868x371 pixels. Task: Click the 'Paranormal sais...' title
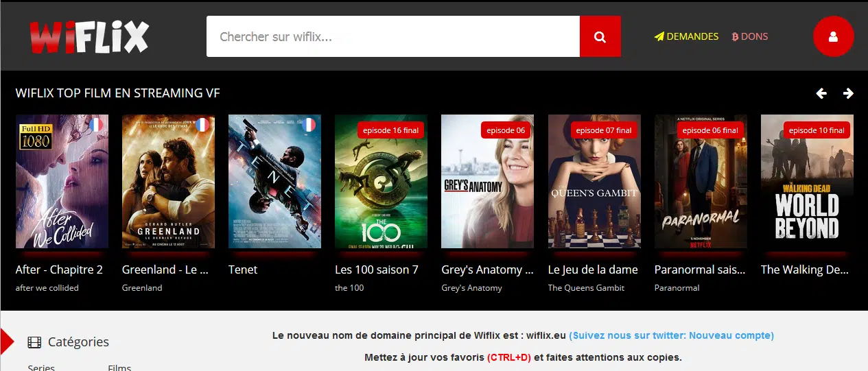click(700, 270)
